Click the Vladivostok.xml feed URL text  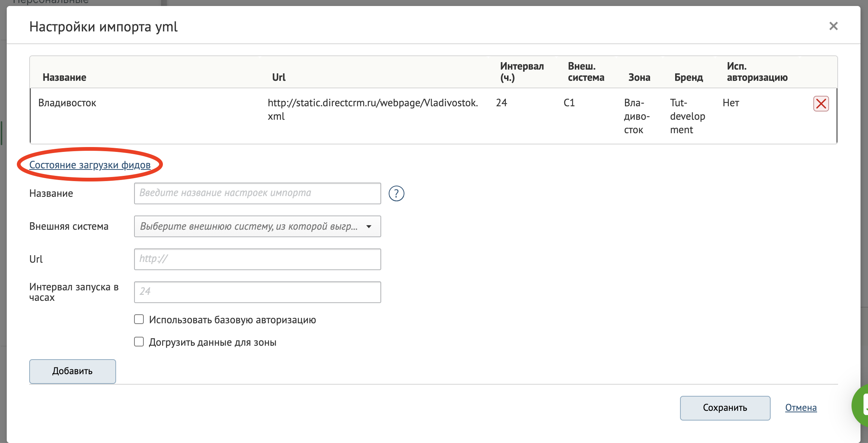click(373, 103)
